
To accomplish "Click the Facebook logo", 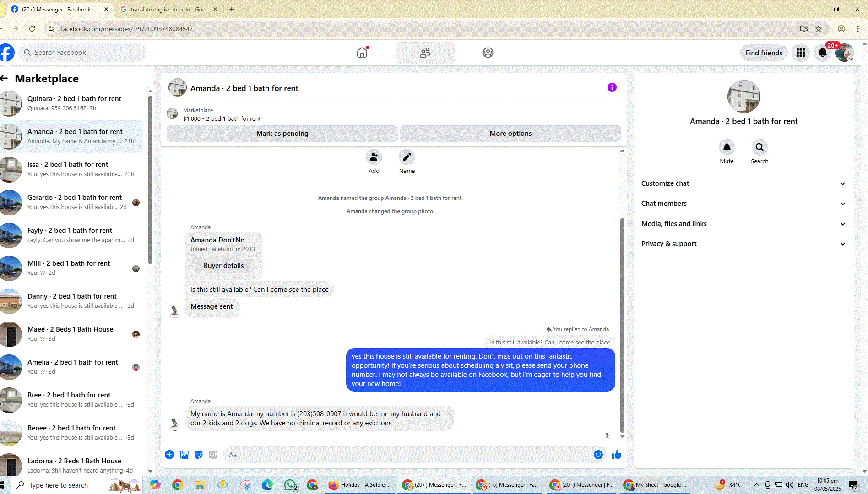I will (6, 53).
